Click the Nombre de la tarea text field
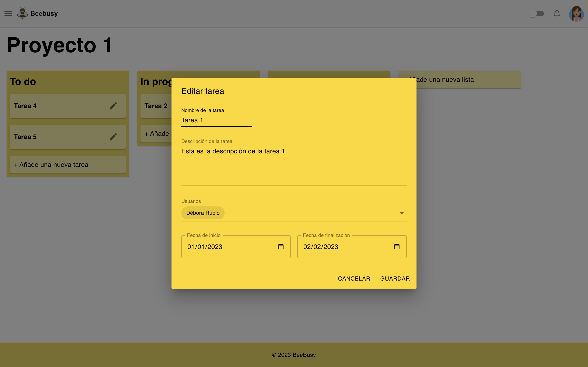This screenshot has height=367, width=588. tap(216, 120)
